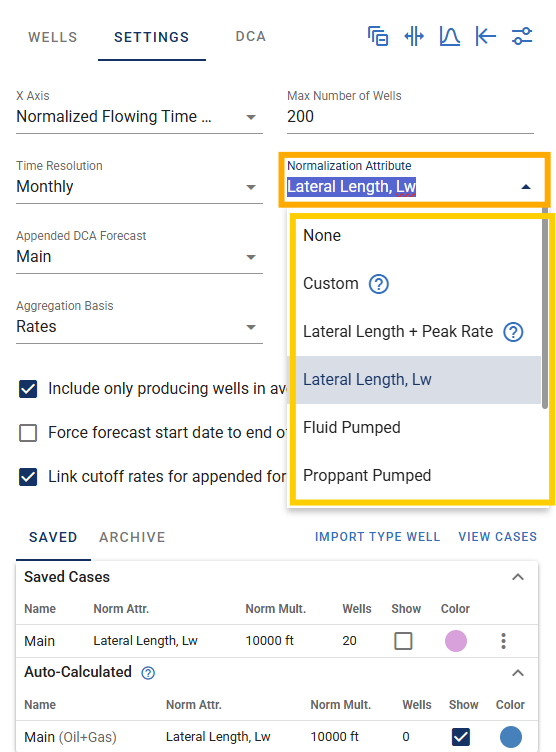Open the Time Resolution dropdown
The width and height of the screenshot is (556, 752).
[139, 187]
